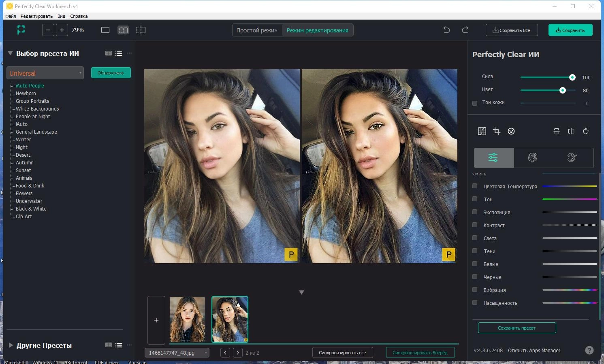Open the face retouch smiley icon
The height and width of the screenshot is (364, 604).
click(x=511, y=131)
